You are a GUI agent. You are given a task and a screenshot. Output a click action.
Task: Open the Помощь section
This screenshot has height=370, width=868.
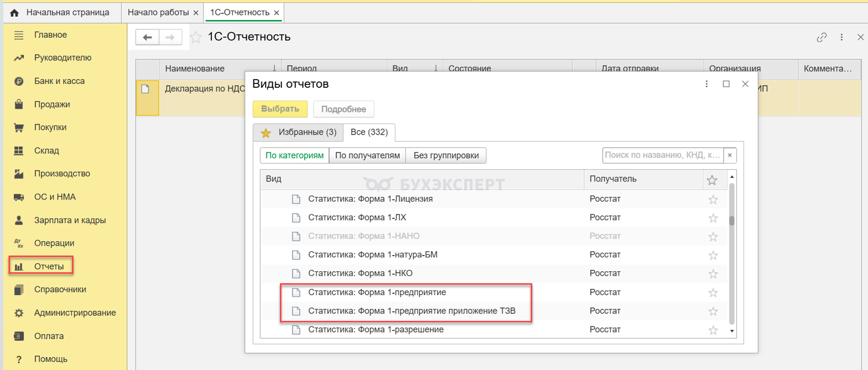pos(50,359)
